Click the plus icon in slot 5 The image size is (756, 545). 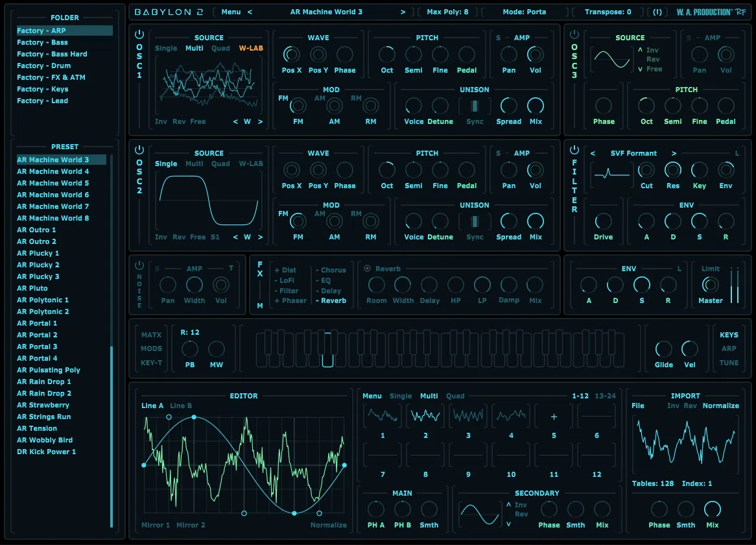click(554, 417)
